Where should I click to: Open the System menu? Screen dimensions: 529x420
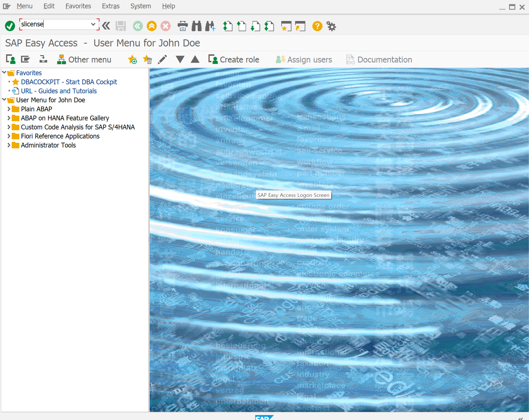(140, 6)
